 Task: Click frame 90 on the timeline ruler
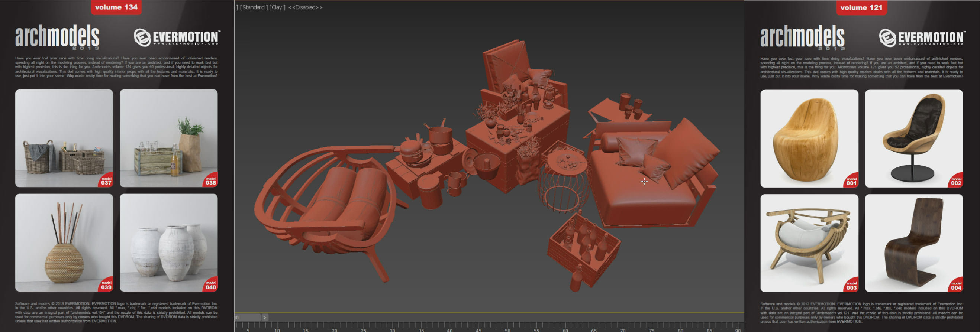tap(738, 329)
